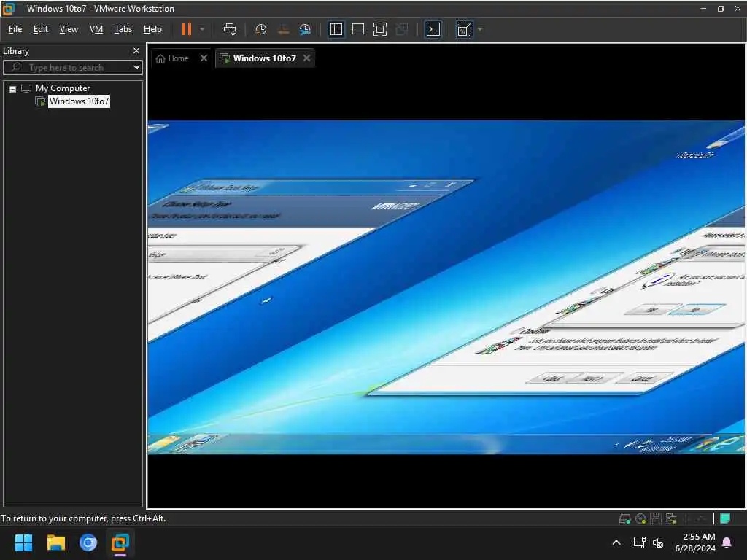Open the Chromium browser taskbar icon

click(88, 542)
